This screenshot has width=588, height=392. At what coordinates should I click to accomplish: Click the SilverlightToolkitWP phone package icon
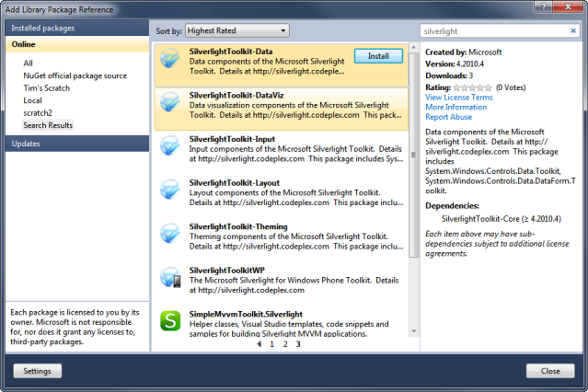coord(170,277)
